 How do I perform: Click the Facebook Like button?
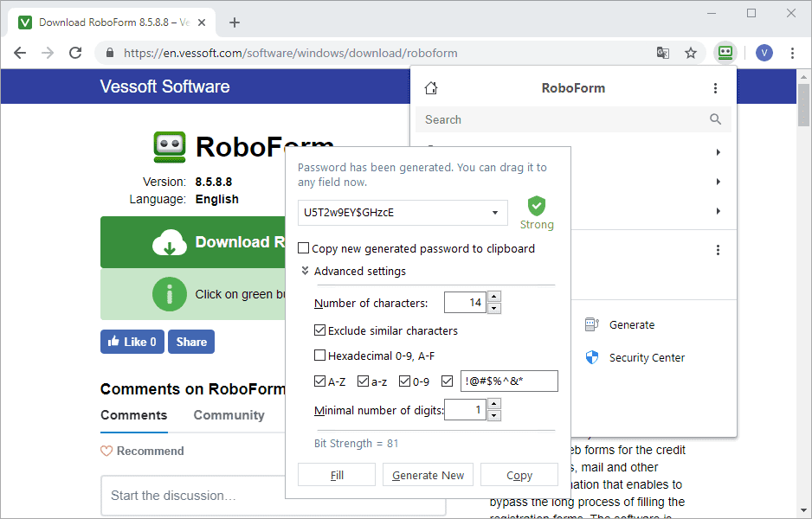(x=132, y=342)
